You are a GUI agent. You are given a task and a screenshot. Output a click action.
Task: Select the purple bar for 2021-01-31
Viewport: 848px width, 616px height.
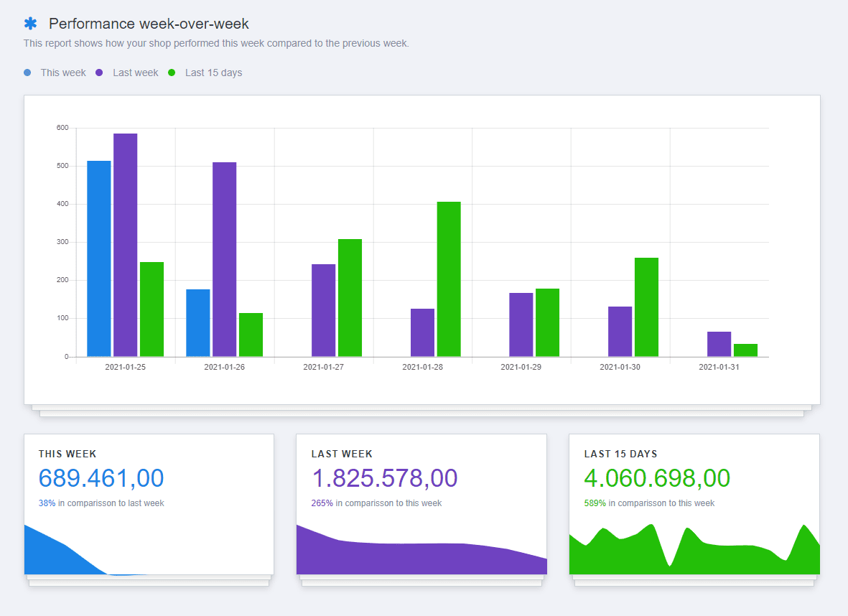click(x=719, y=344)
